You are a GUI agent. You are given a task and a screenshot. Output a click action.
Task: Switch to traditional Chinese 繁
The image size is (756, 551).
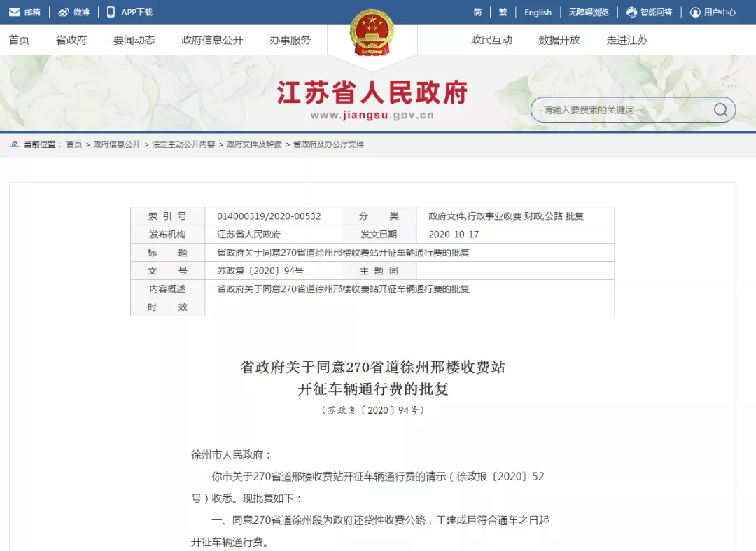503,12
